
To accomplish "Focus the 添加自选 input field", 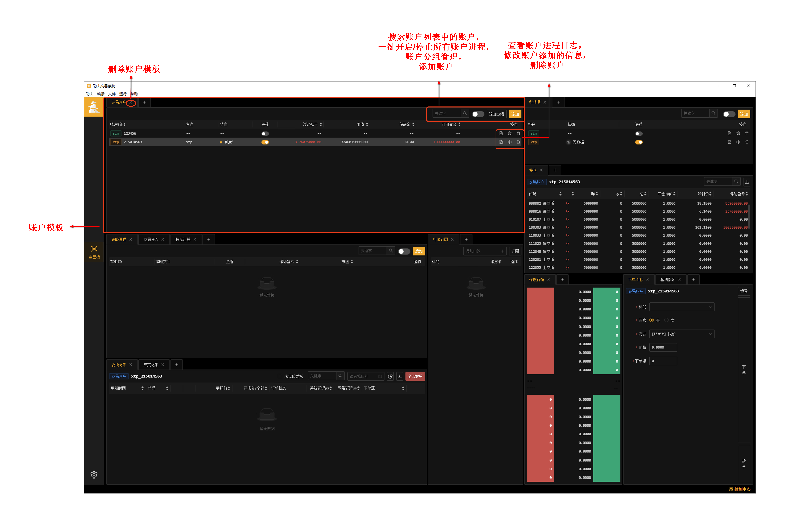I will point(485,252).
